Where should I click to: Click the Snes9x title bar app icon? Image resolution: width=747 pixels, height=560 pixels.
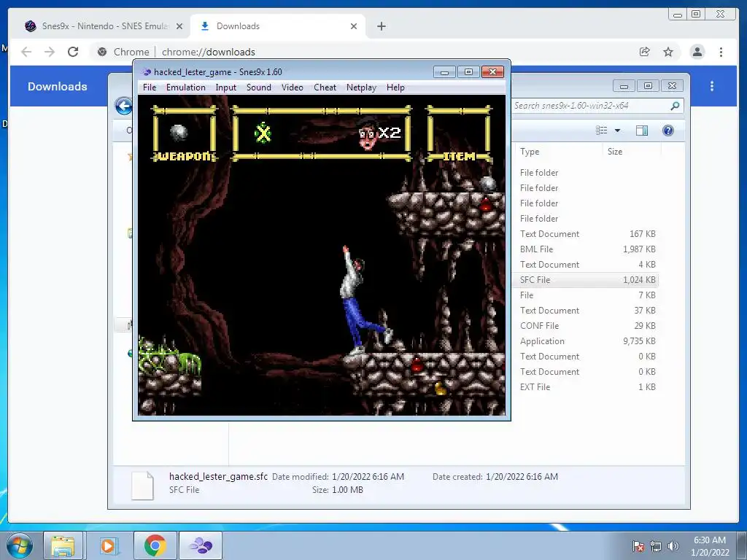(146, 72)
